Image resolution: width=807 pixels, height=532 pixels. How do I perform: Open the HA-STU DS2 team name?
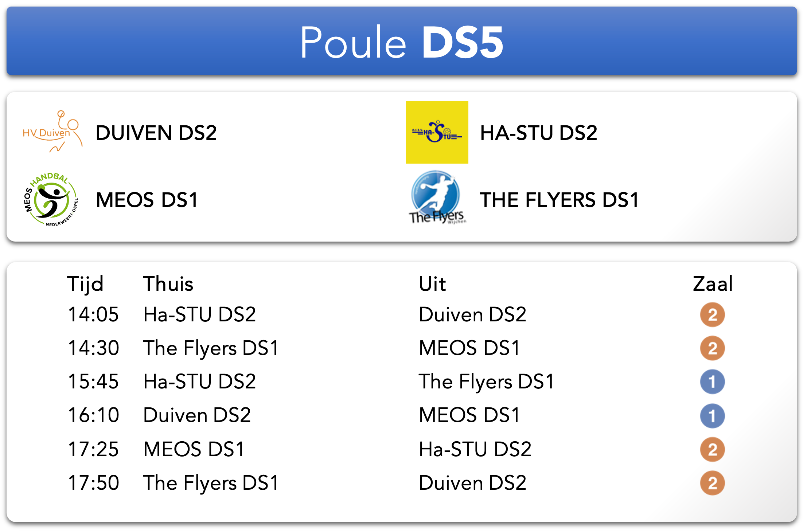(539, 133)
